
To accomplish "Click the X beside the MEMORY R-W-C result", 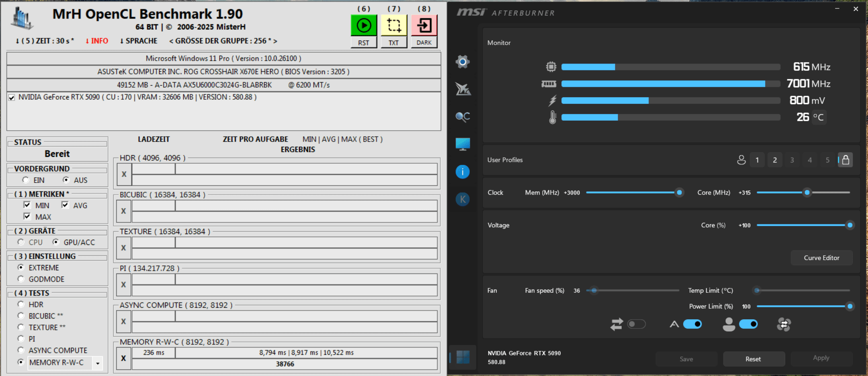I will click(124, 358).
